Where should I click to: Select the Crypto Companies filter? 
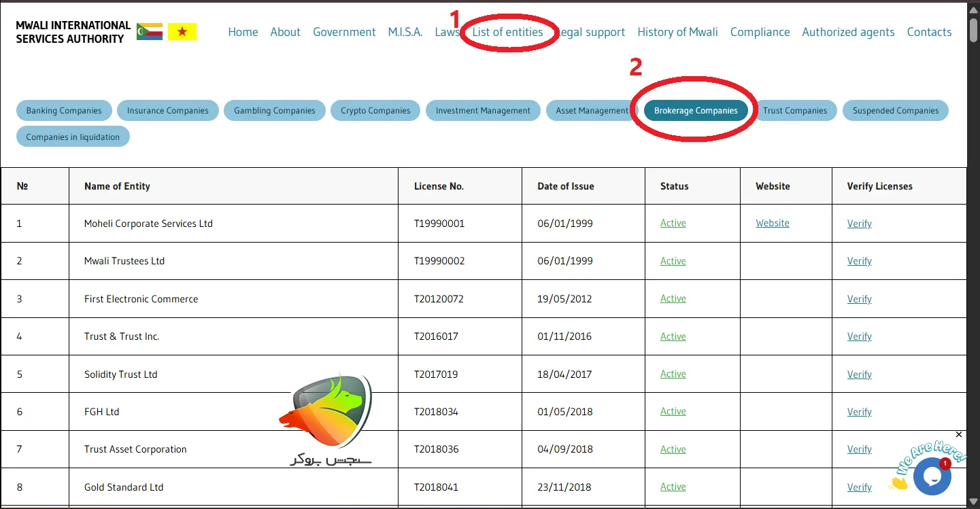375,111
